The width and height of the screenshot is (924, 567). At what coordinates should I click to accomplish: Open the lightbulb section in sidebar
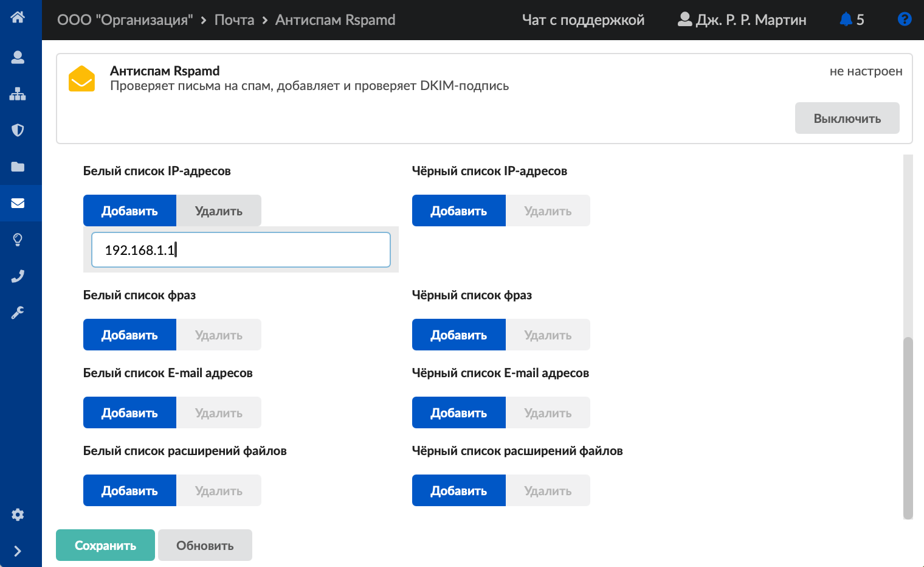[x=18, y=240]
